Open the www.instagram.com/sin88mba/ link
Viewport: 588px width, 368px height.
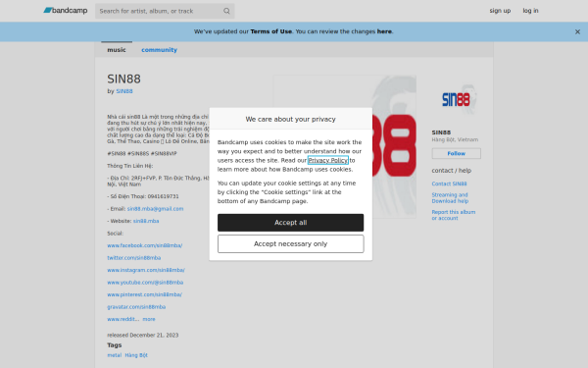pyautogui.click(x=146, y=271)
